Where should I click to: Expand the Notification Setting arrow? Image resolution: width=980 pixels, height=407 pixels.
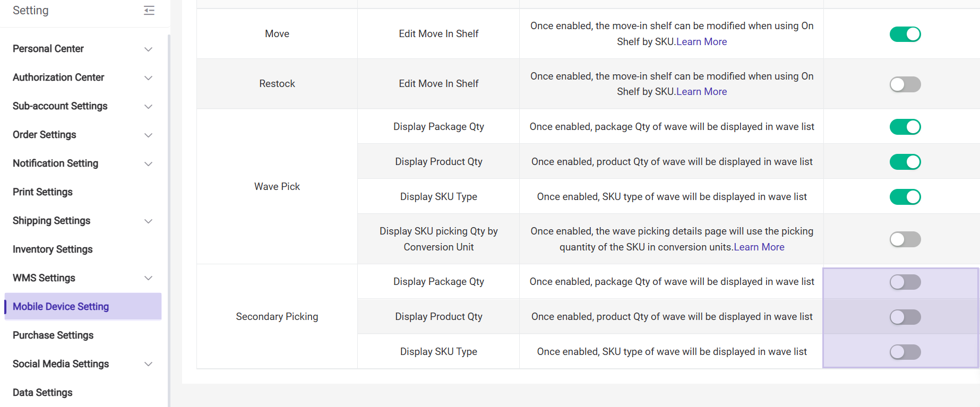pos(149,164)
